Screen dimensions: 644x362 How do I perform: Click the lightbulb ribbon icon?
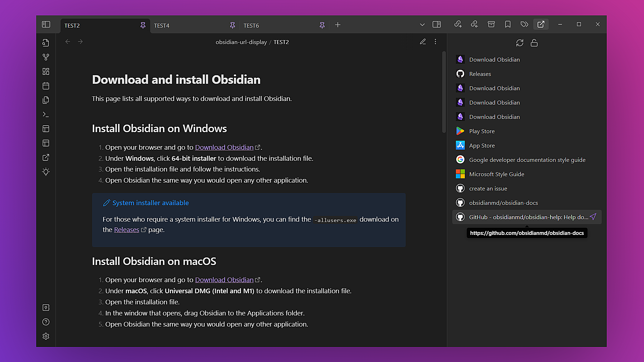click(46, 172)
